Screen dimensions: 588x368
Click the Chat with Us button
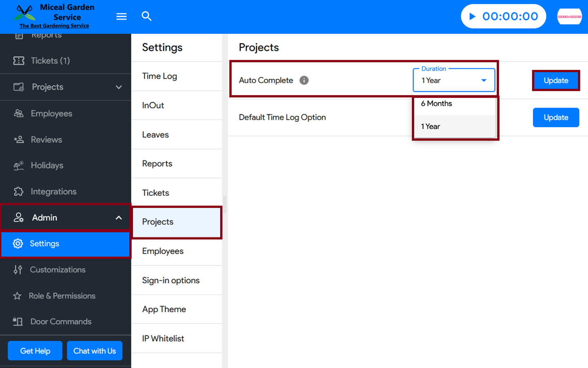point(95,351)
